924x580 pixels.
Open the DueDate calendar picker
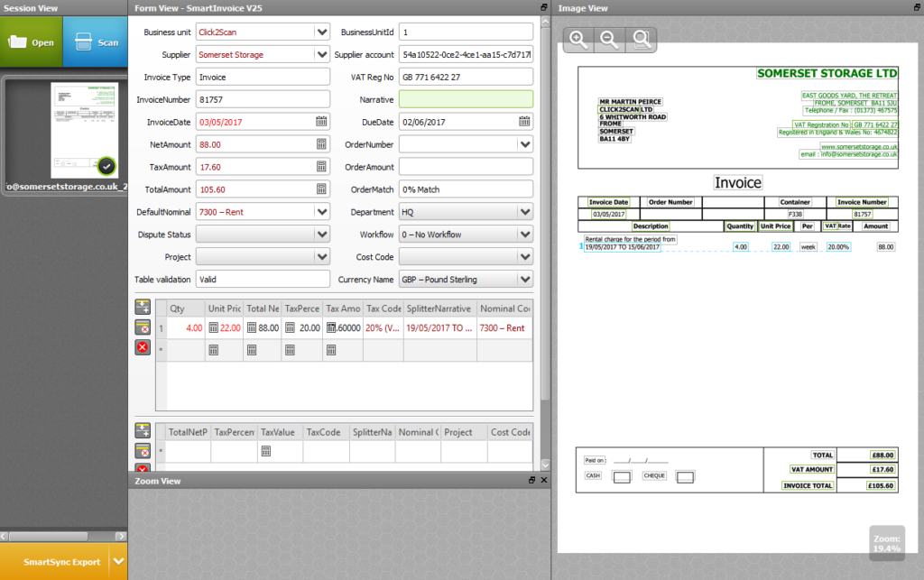pos(524,122)
